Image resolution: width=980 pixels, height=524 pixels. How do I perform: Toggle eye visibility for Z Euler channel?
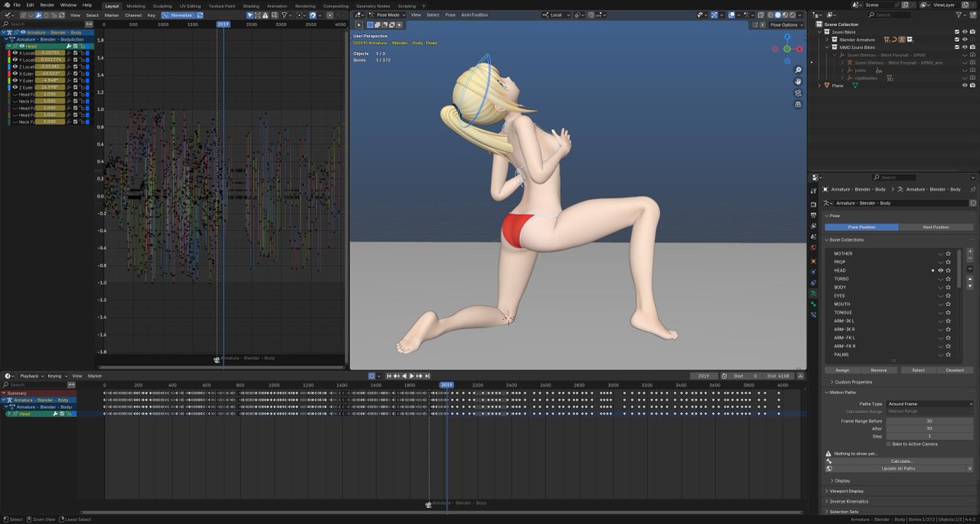point(15,87)
